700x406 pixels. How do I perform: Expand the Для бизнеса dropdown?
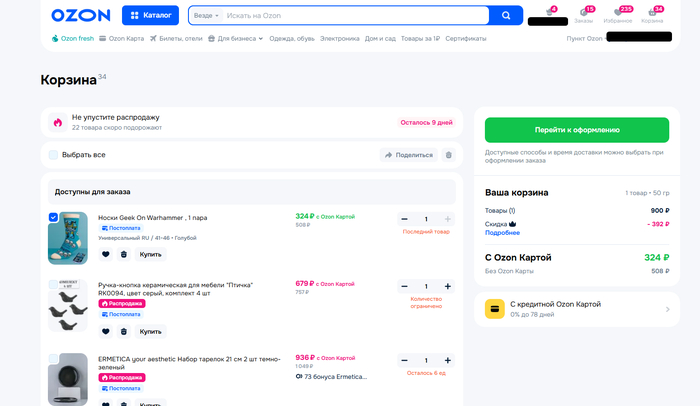235,38
